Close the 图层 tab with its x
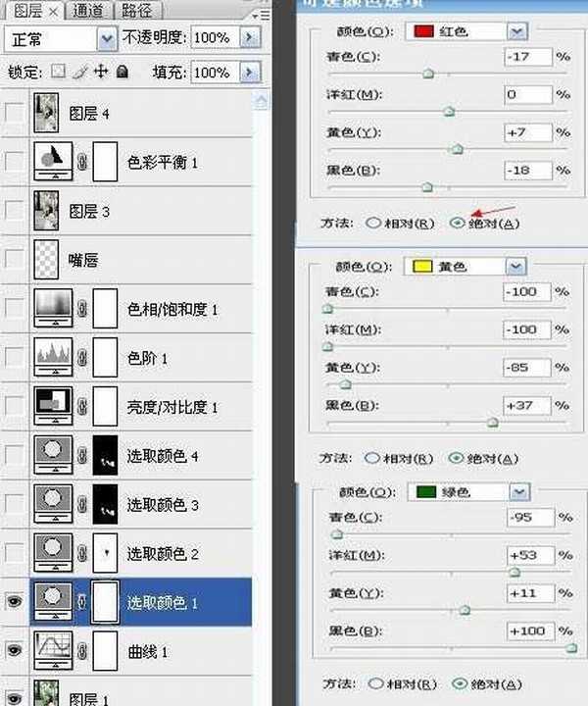588x706 pixels. pyautogui.click(x=54, y=12)
